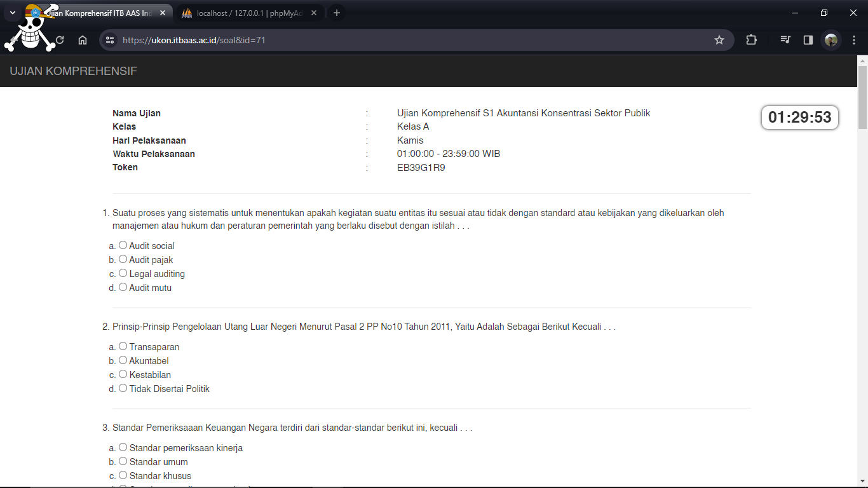Click the Waktu Pelaksanaan label
The width and height of the screenshot is (868, 488).
154,154
